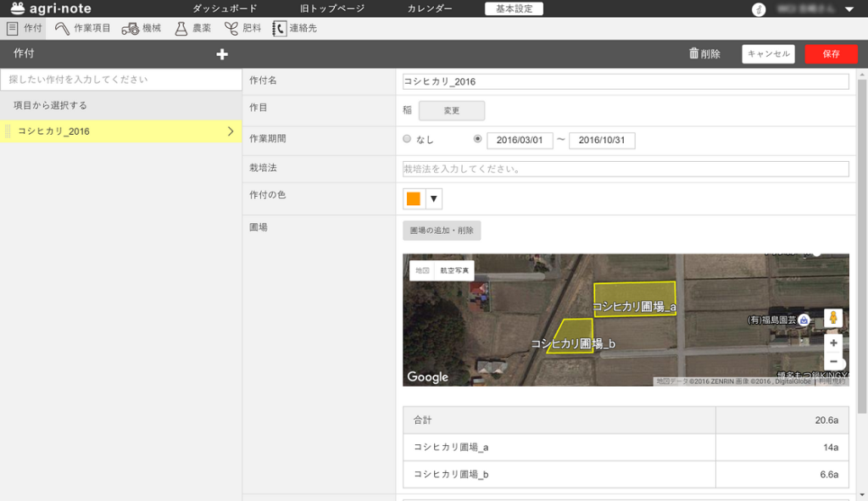This screenshot has width=868, height=501.
Task: Select the date range radio button
Action: click(478, 139)
